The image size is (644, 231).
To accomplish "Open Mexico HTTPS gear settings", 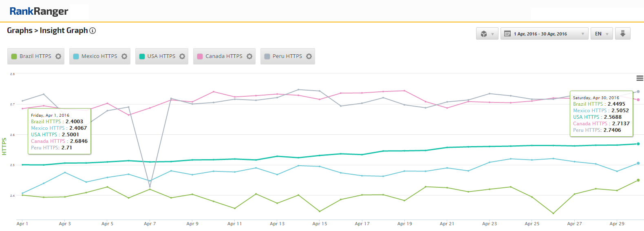I will point(124,56).
